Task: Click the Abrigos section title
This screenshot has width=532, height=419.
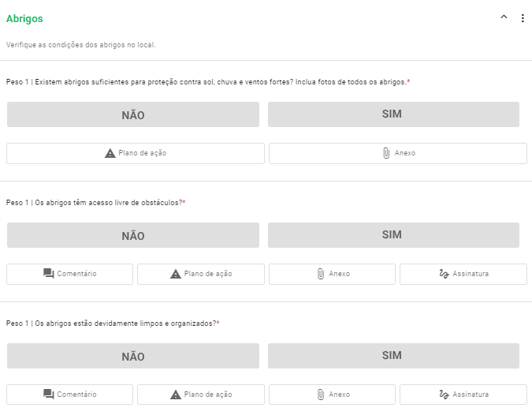Action: 24,18
